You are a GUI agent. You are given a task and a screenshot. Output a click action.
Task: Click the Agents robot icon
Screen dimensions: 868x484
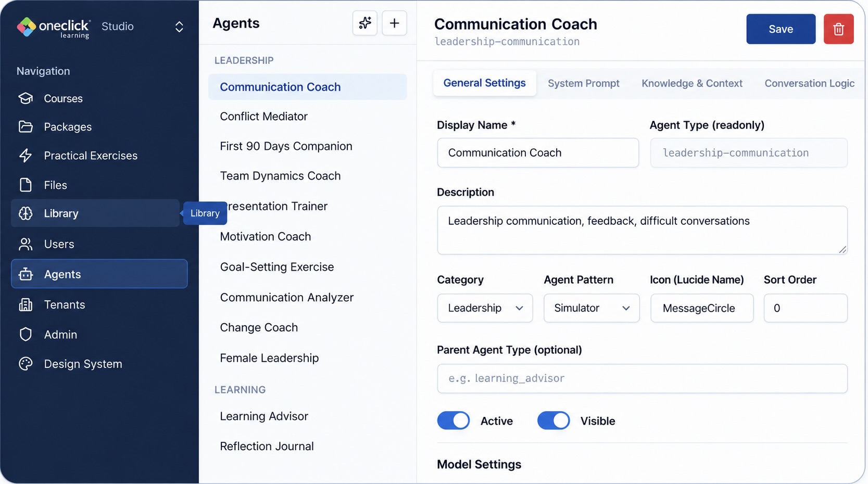click(x=26, y=274)
